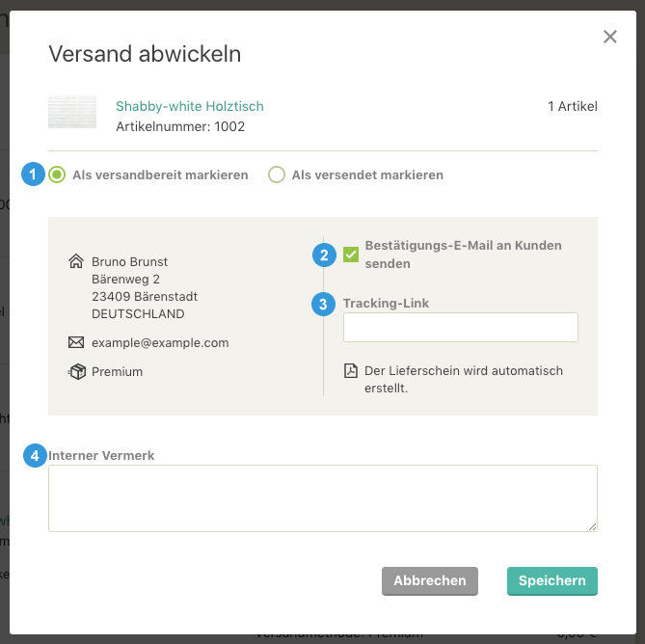Focus the Tracking-Link input field
Viewport: 645px width, 644px height.
coord(461,328)
